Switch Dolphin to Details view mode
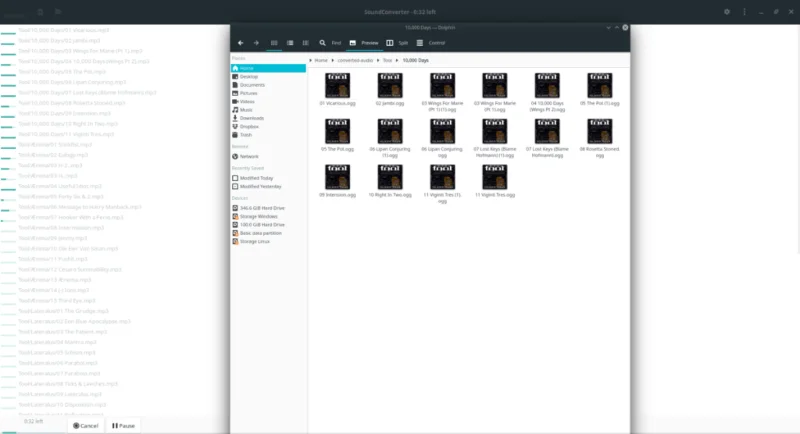This screenshot has height=434, width=800. coord(306,43)
